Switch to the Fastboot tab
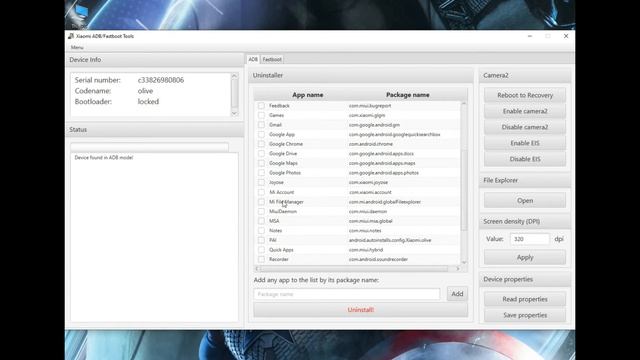This screenshot has width=640, height=360. [272, 59]
